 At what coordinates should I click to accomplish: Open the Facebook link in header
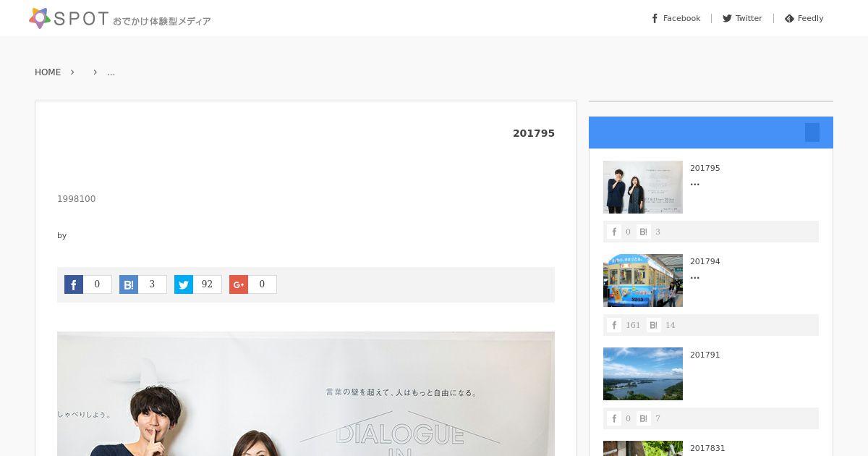[x=676, y=18]
